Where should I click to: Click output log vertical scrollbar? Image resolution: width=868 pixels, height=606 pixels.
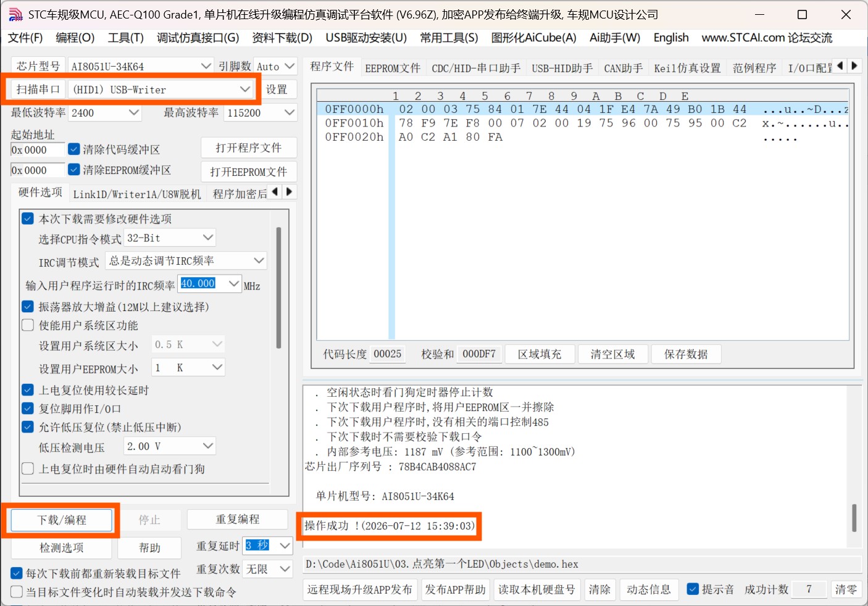(x=854, y=518)
